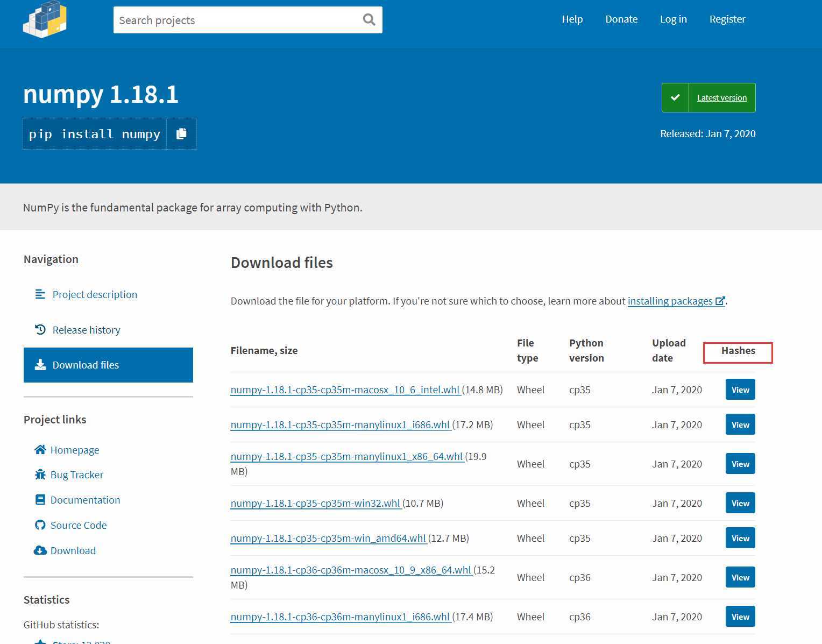
Task: Download numpy cp35 win32 wheel
Action: click(315, 503)
